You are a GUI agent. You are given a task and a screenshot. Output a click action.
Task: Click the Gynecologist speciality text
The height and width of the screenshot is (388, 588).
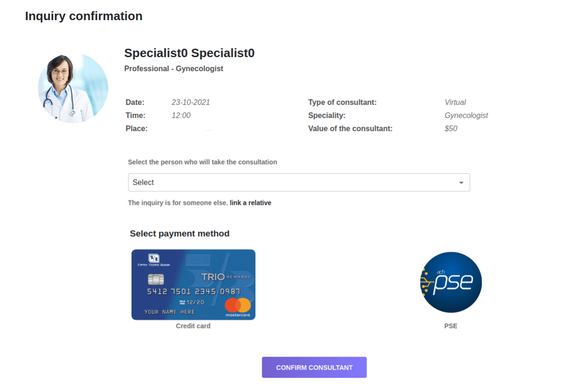coord(466,115)
